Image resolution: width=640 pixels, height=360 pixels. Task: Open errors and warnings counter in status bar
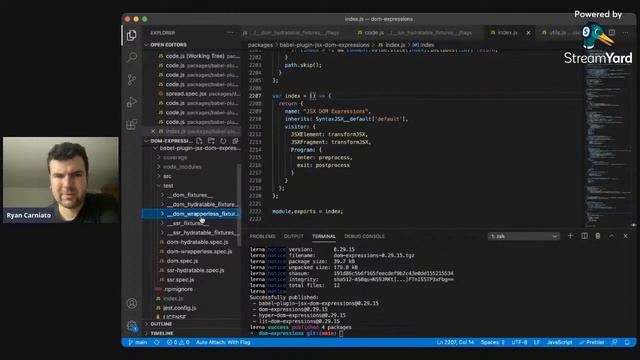[178, 342]
